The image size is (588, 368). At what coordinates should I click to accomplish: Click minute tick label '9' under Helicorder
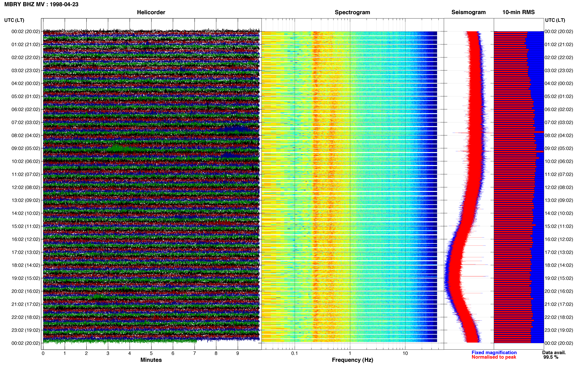[x=238, y=353]
